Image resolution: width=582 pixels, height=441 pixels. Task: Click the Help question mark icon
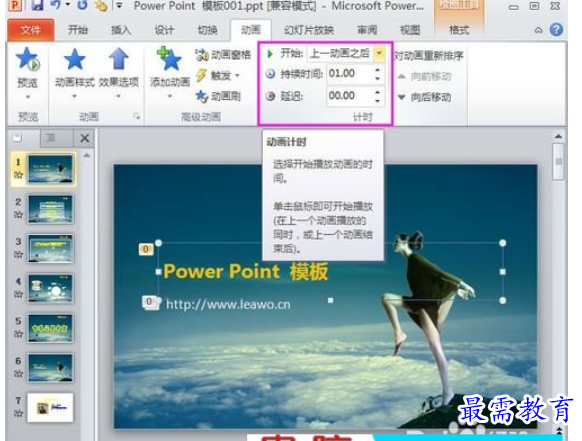[x=556, y=30]
